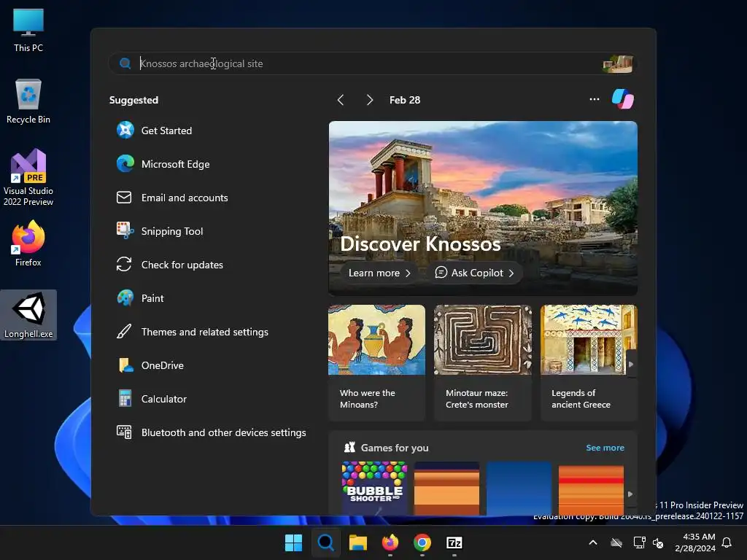Open 7-Zip from the taskbar
747x560 pixels.
click(x=454, y=542)
